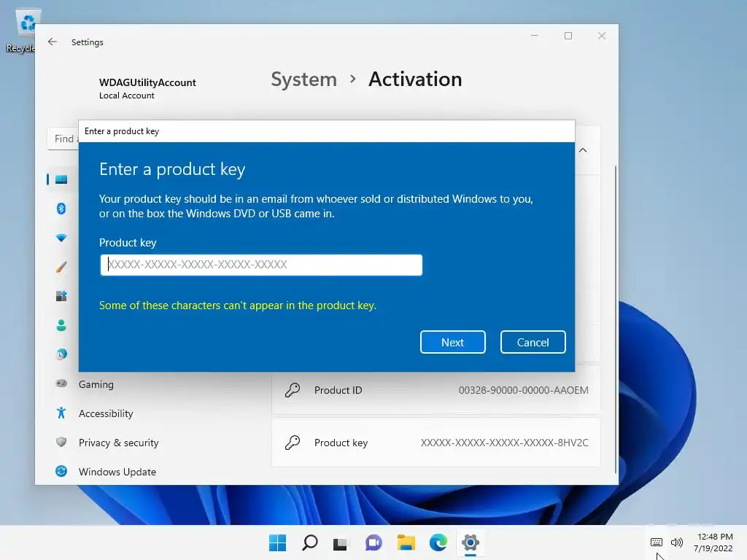This screenshot has height=560, width=747.
Task: Click the Settings window vertical scrollbar
Action: [x=616, y=319]
